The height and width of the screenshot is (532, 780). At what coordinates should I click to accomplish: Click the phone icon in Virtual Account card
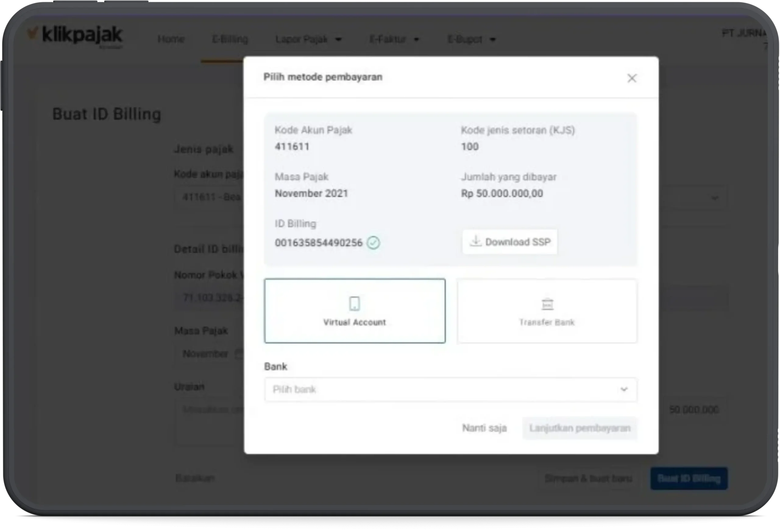pyautogui.click(x=354, y=304)
